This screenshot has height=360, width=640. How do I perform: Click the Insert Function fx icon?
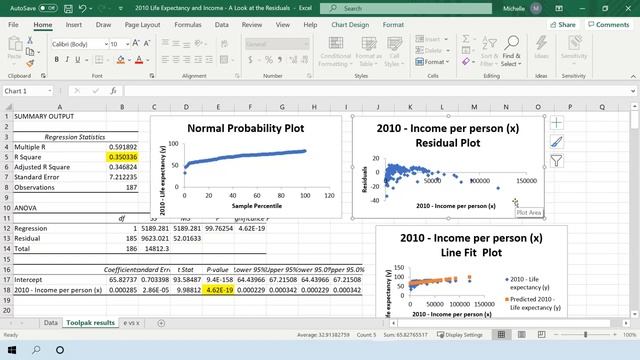point(113,91)
